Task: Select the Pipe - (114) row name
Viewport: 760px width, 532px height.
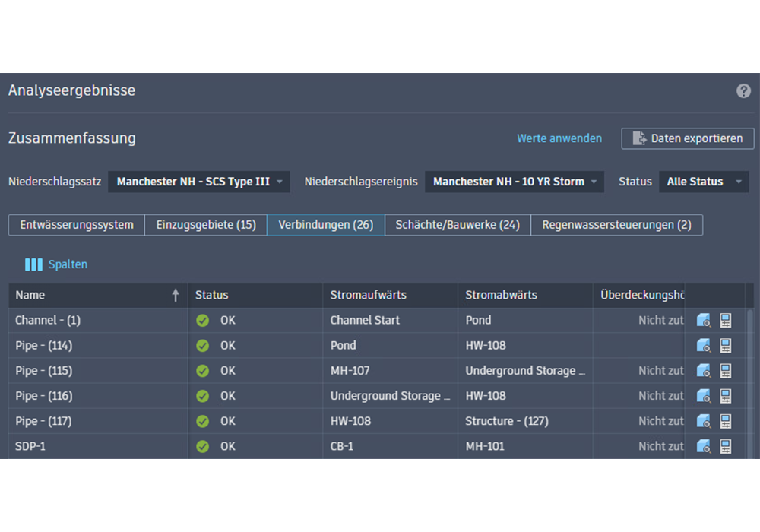Action: (43, 346)
